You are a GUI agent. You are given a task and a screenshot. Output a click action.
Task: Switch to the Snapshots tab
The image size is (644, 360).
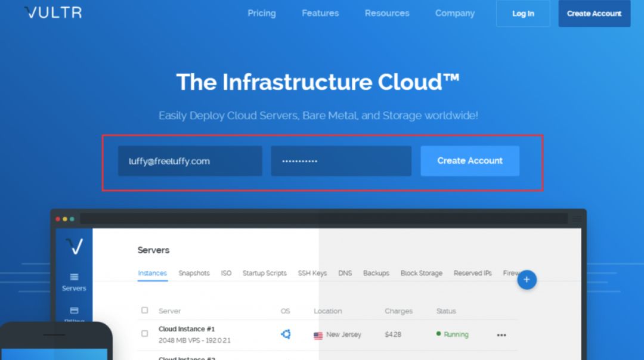point(194,273)
